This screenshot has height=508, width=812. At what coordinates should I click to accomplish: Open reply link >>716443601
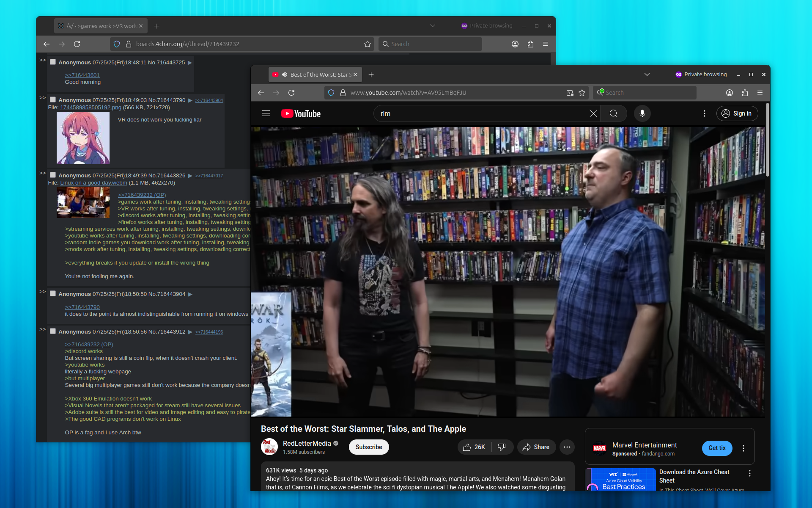pyautogui.click(x=82, y=75)
